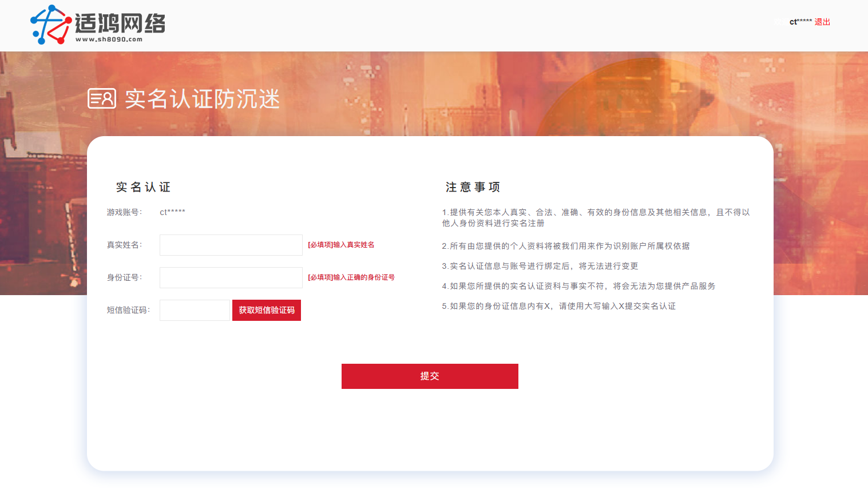Click the 适鸿网络 logo icon
This screenshot has width=868, height=493.
(x=50, y=25)
